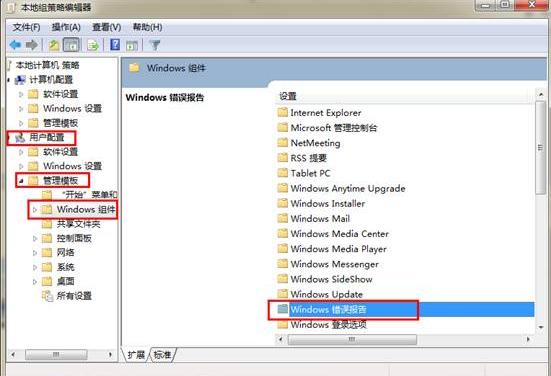Select 网络 in the tree

(66, 253)
